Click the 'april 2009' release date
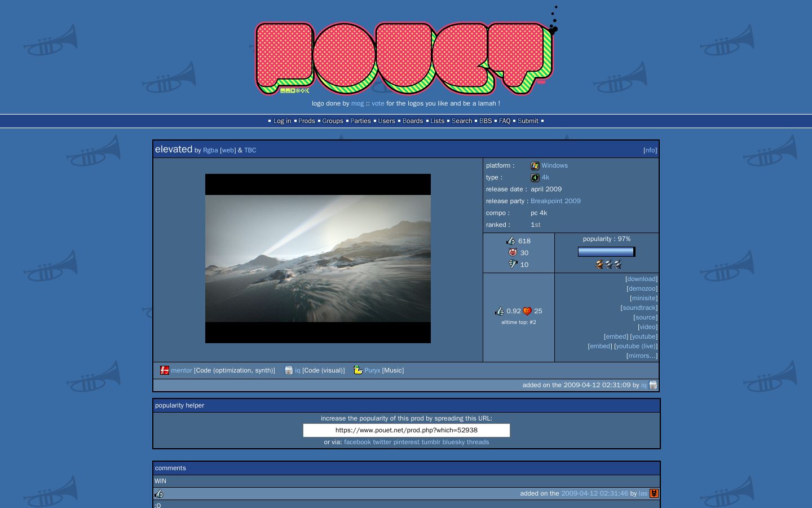This screenshot has width=812, height=508. click(x=546, y=189)
